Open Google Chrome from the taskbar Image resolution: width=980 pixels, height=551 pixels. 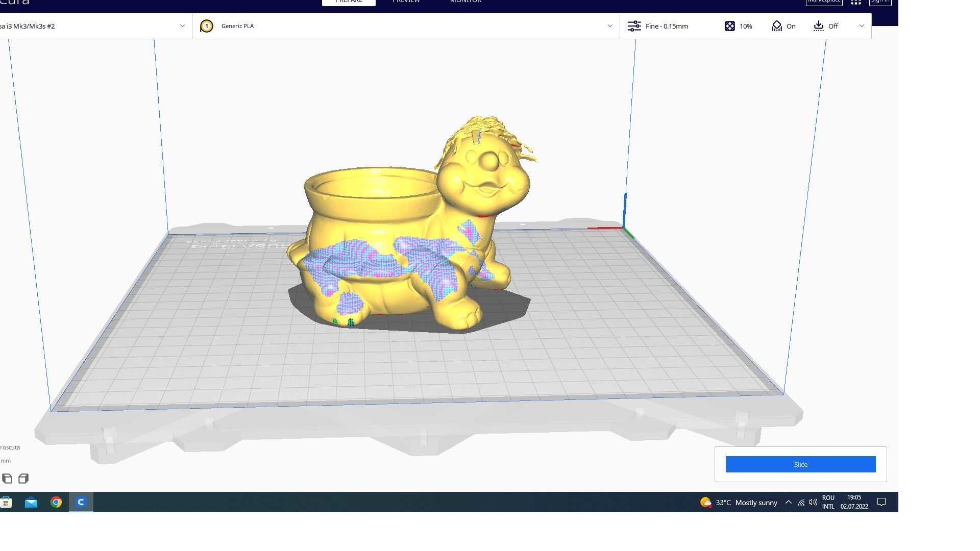(56, 503)
